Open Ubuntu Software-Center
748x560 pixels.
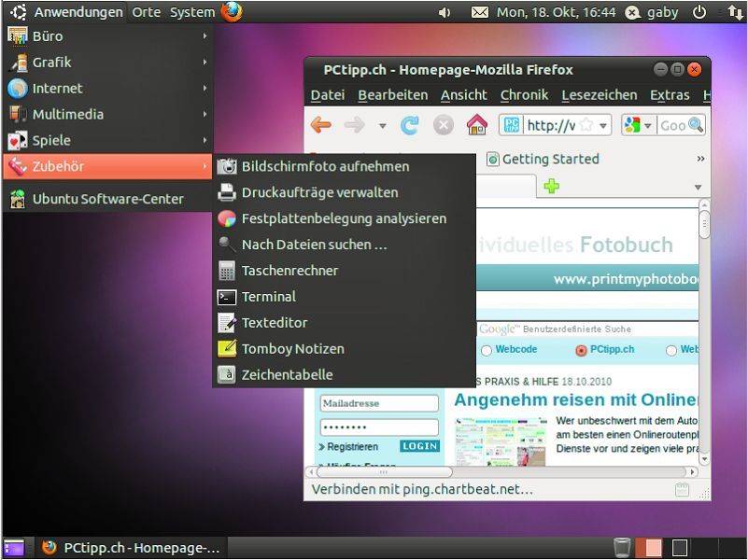tap(107, 199)
